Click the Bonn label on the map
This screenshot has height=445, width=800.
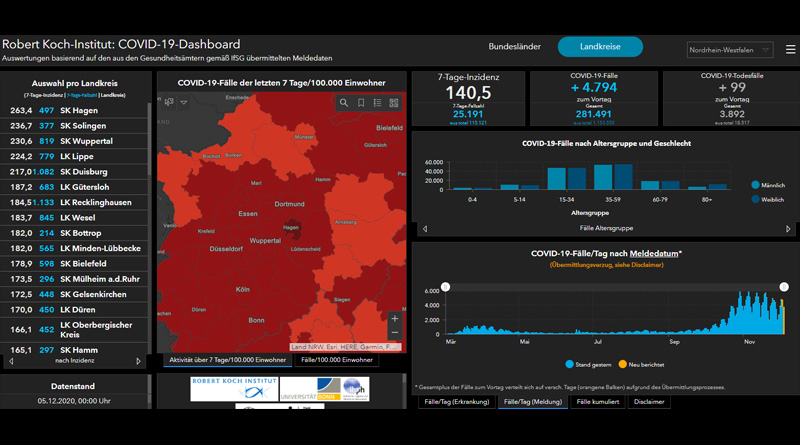(256, 320)
